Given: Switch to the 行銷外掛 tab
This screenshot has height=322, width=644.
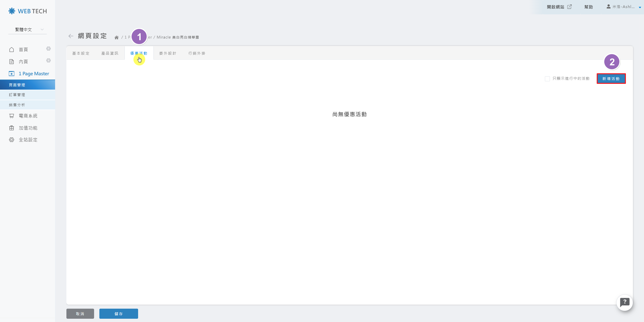Looking at the screenshot, I should coord(197,53).
